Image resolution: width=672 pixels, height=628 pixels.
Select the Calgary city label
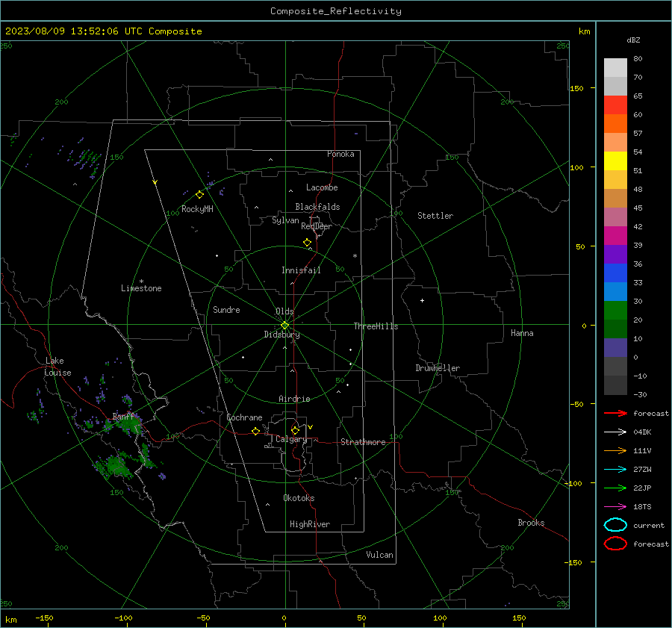(x=291, y=439)
